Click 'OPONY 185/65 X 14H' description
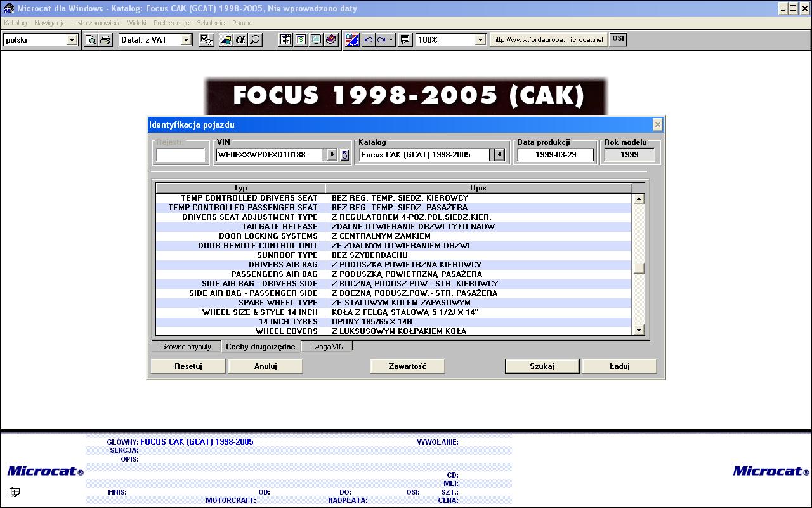Viewport: 812px width, 508px height. (372, 322)
